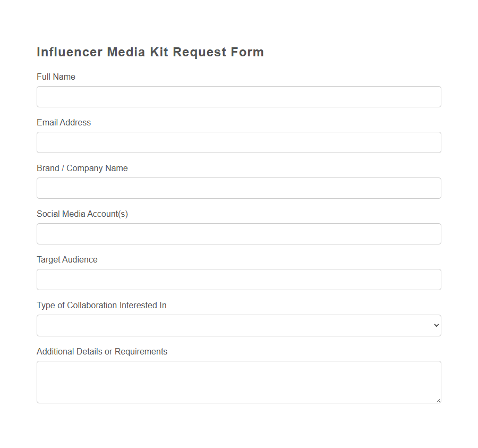478x448 pixels.
Task: Click the Email Address input field
Action: click(238, 142)
